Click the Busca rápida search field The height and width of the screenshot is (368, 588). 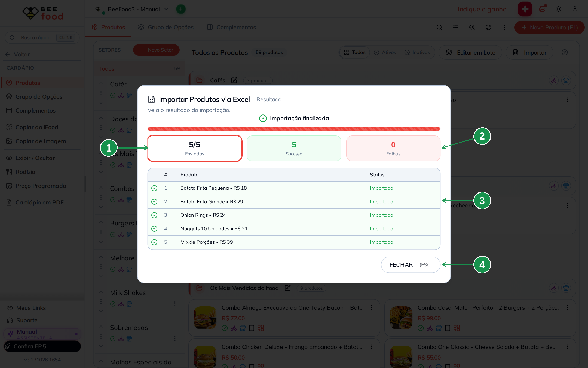(x=42, y=38)
